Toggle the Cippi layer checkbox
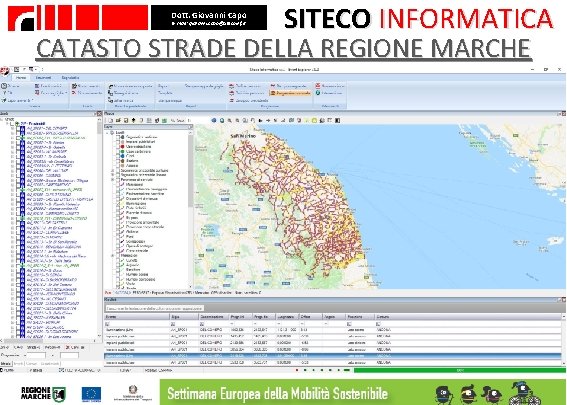567x405 pixels. [x=118, y=156]
